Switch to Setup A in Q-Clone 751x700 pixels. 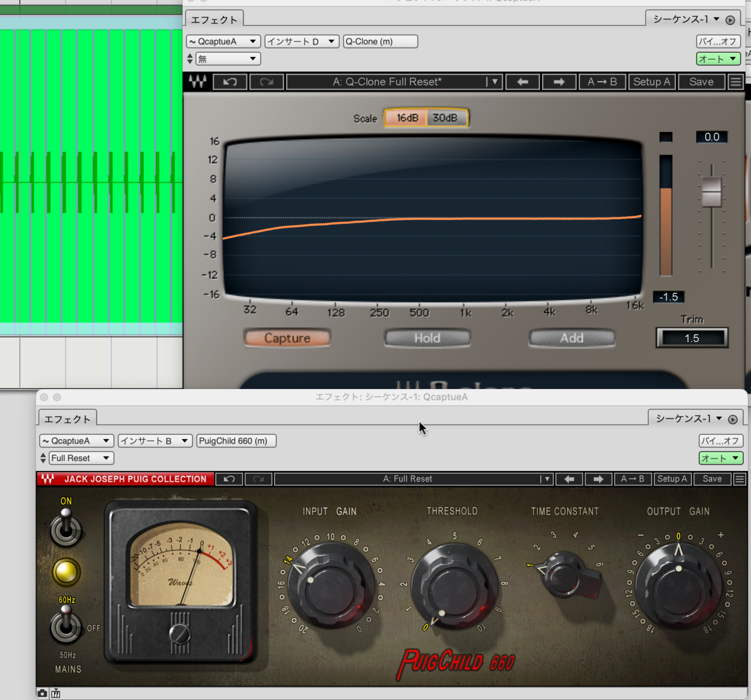tap(651, 82)
